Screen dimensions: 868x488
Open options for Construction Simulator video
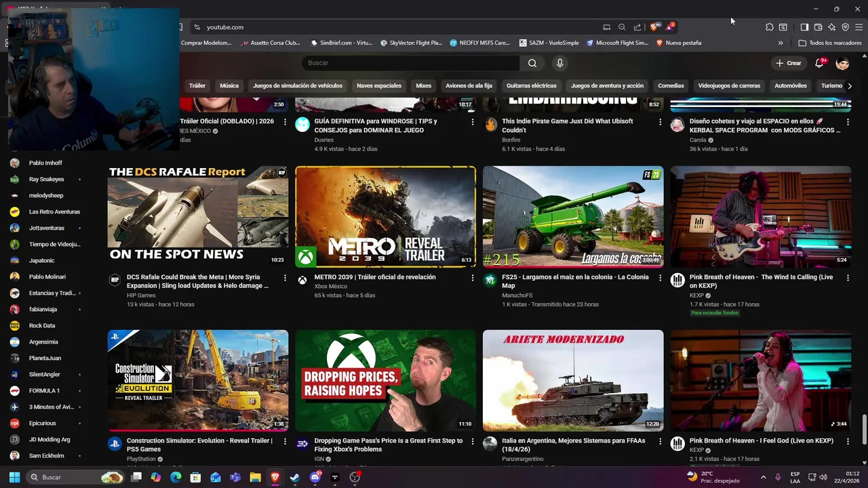point(285,442)
